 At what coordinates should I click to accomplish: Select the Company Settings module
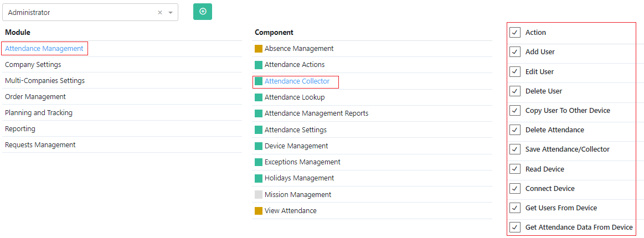coord(33,65)
